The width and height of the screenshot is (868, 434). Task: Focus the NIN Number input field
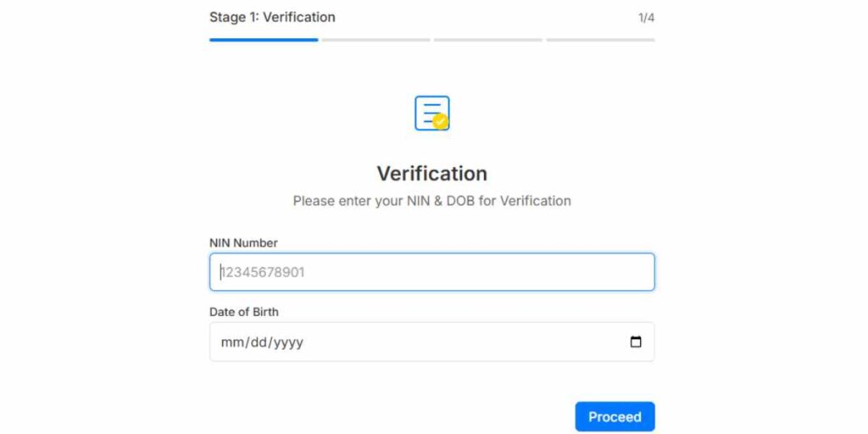[x=431, y=272]
